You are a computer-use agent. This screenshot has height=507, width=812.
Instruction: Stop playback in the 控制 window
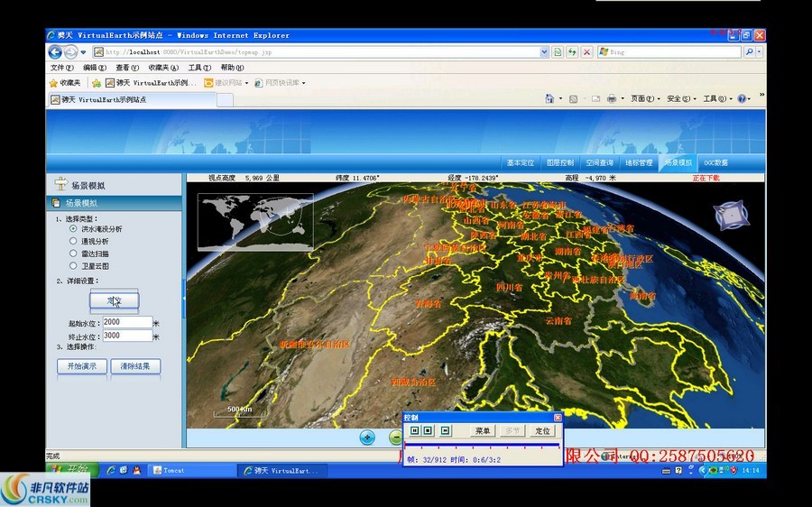[x=428, y=430]
